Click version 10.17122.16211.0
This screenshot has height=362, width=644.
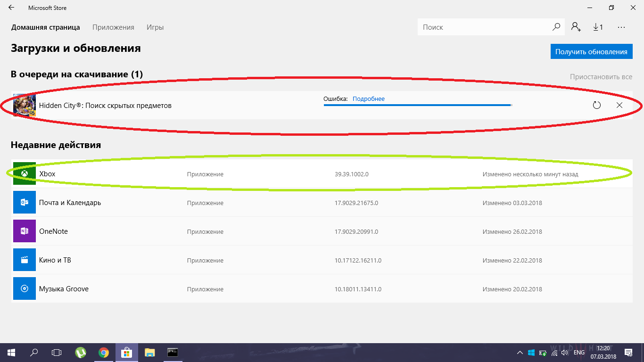click(358, 261)
